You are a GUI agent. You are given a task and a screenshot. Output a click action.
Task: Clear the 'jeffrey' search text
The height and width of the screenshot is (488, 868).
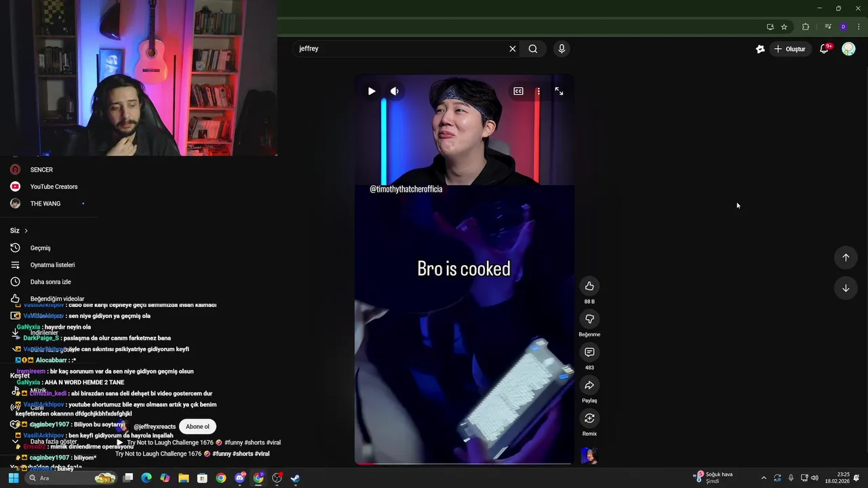[x=513, y=49]
